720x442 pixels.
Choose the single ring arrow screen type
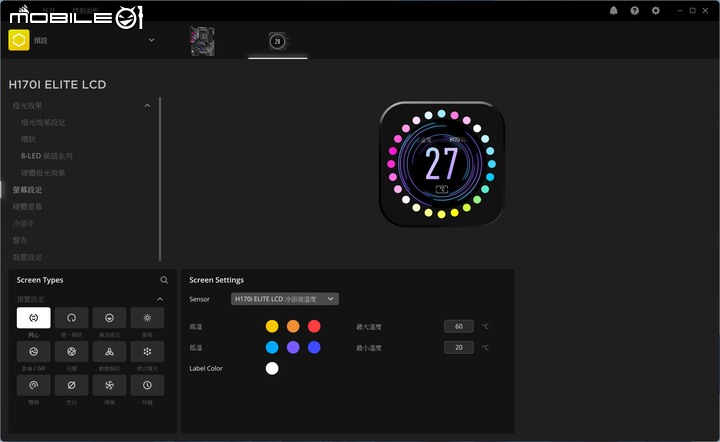[72, 318]
